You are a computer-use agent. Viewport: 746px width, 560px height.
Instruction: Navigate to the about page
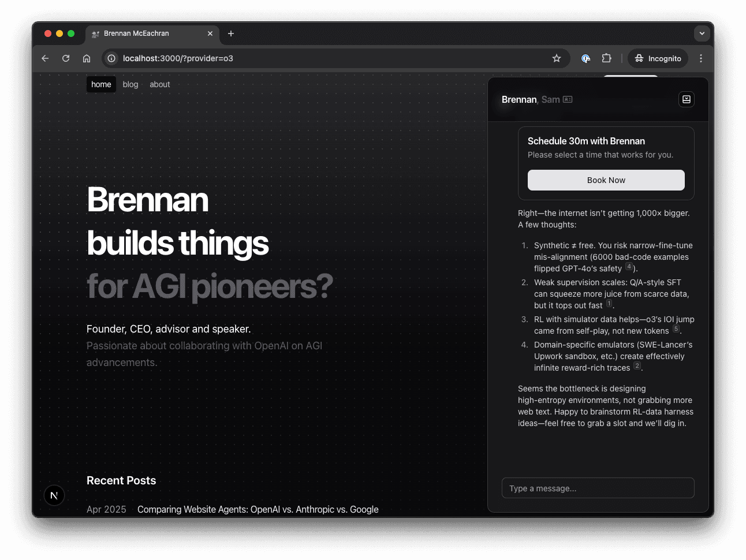tap(160, 84)
